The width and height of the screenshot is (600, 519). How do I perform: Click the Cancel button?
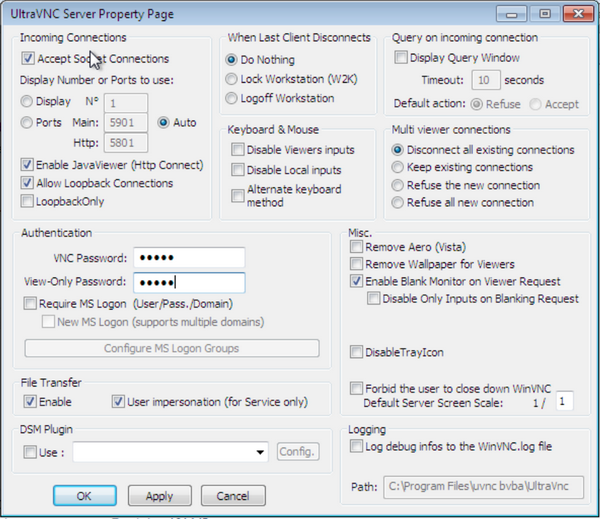pos(233,496)
